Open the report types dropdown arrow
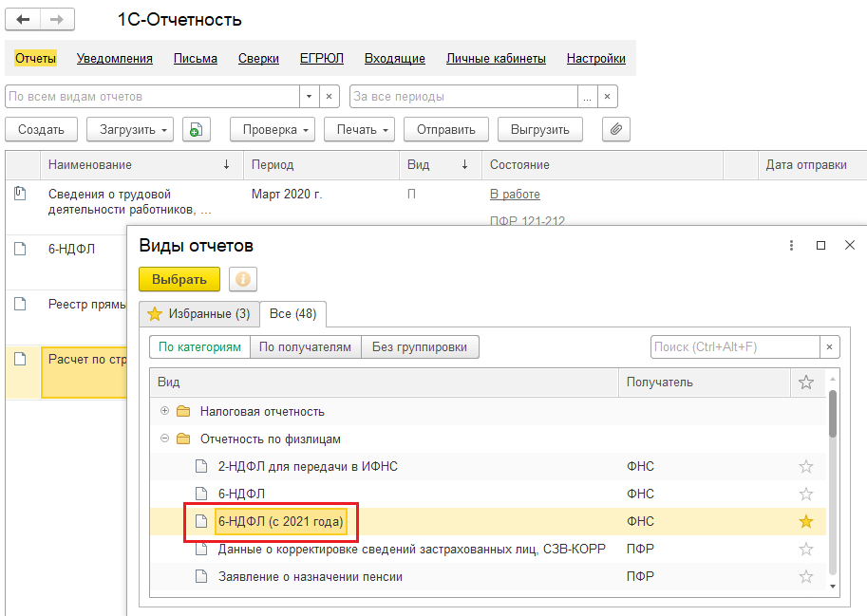 pyautogui.click(x=309, y=96)
